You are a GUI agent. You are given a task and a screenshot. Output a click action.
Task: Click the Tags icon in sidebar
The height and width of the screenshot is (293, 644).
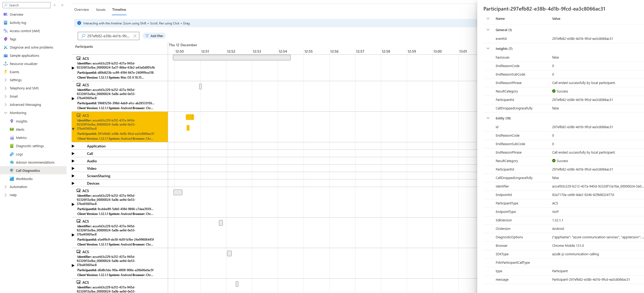[x=5, y=39]
